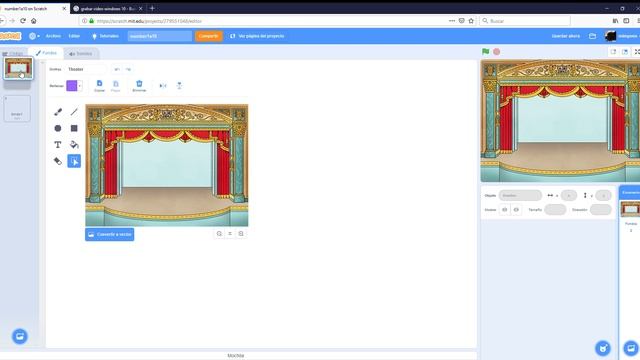Select the second backdrop thumbnail in list
The height and width of the screenshot is (360, 640).
[17, 109]
